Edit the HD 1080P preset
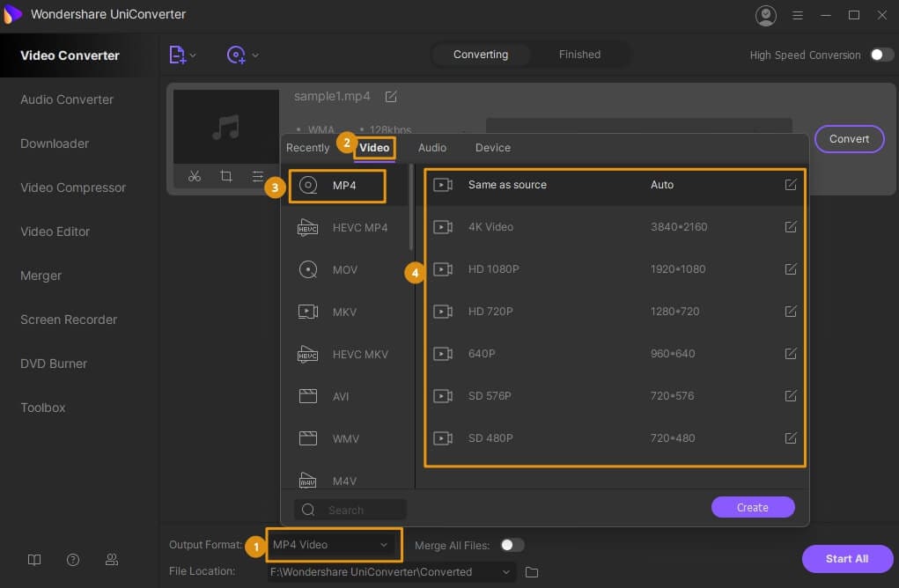The width and height of the screenshot is (899, 588). 791,268
